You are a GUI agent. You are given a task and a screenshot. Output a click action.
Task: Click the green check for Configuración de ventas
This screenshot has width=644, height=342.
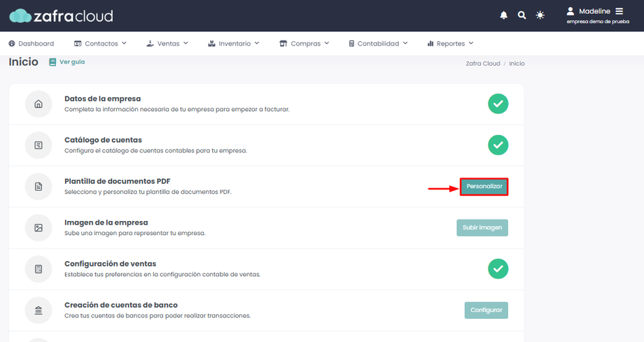pos(498,269)
